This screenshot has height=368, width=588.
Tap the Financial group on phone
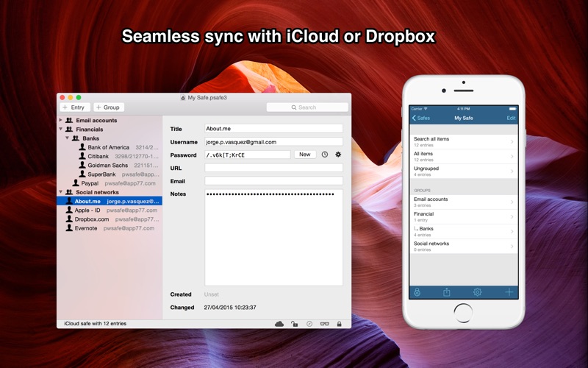coord(464,216)
